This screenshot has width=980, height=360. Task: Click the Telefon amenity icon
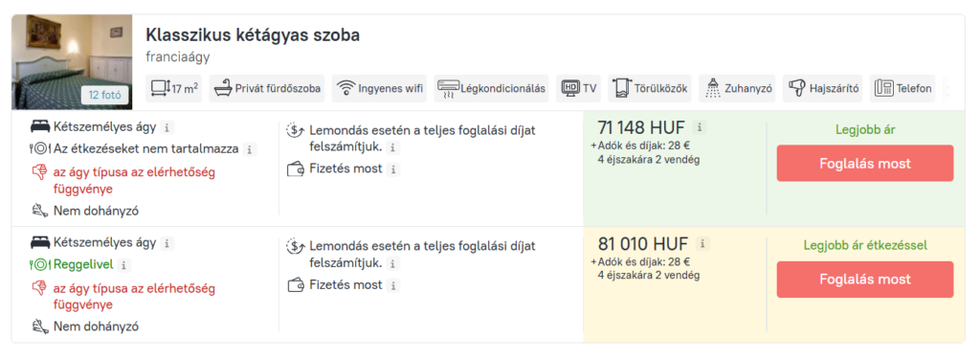point(883,88)
